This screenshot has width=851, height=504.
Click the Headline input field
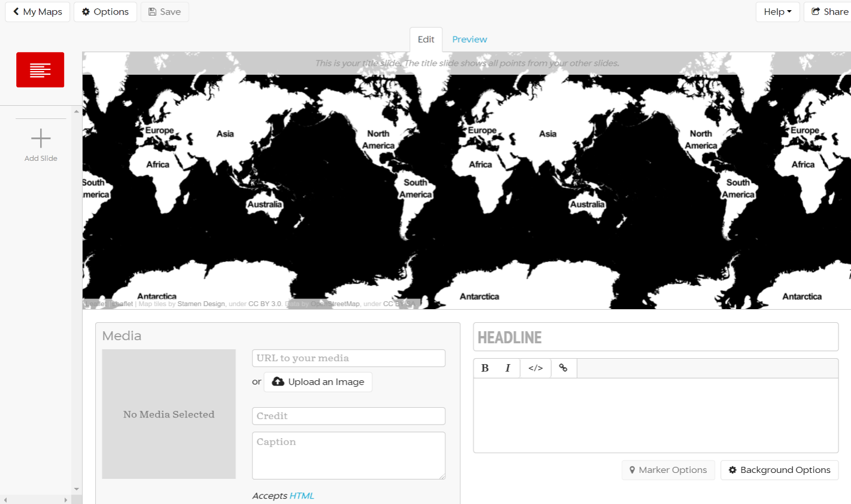(655, 337)
